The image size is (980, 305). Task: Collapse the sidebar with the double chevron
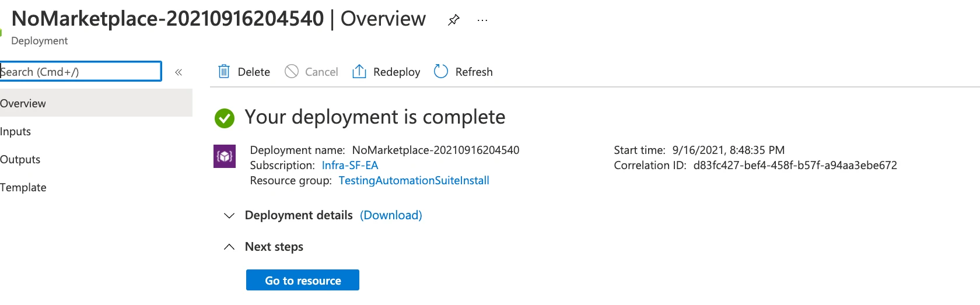(178, 72)
